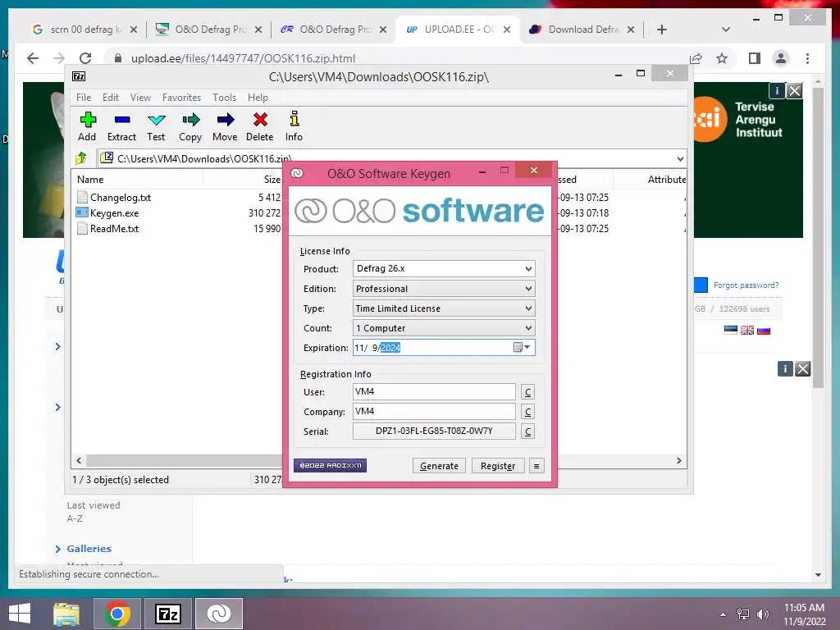Open Chrome three-dot menu

[807, 58]
